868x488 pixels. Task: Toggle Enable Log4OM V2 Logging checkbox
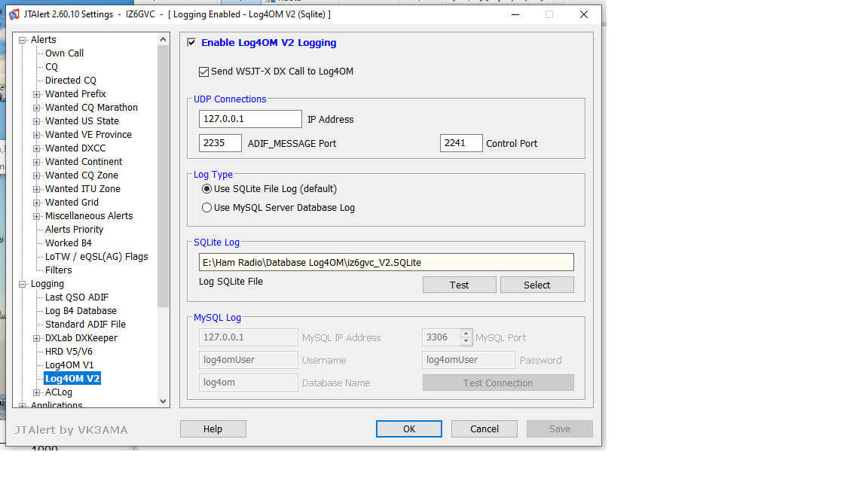191,43
